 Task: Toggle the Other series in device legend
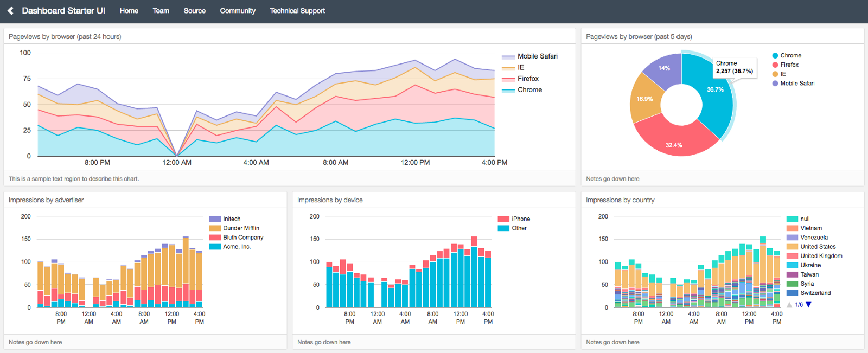(519, 228)
